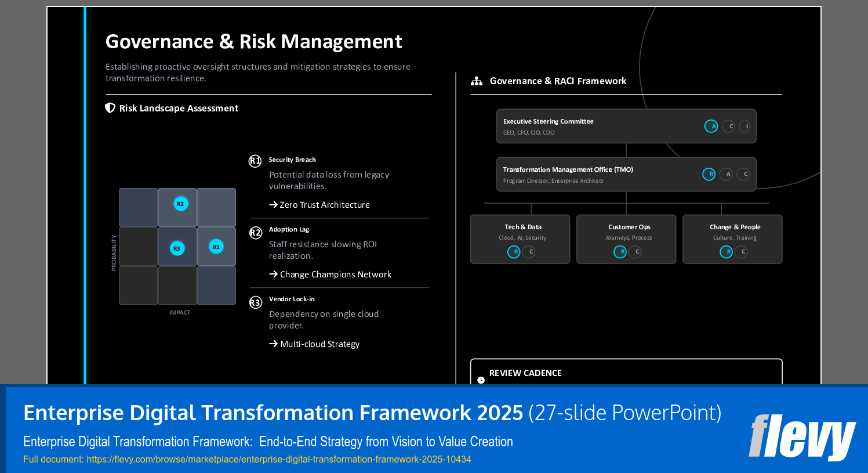
Task: Select the org-chart icon next to Governance & RACI Framework
Action: coord(476,81)
